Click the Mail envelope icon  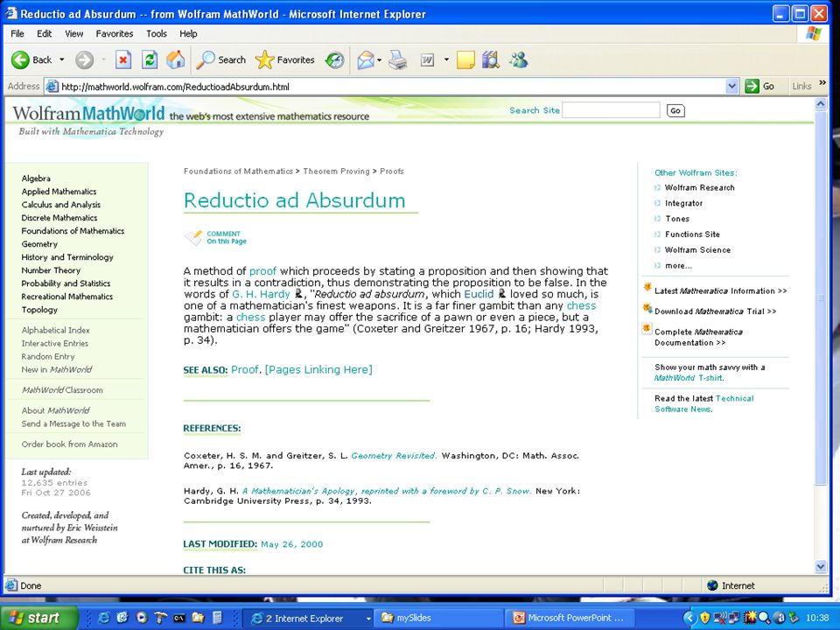pos(366,60)
